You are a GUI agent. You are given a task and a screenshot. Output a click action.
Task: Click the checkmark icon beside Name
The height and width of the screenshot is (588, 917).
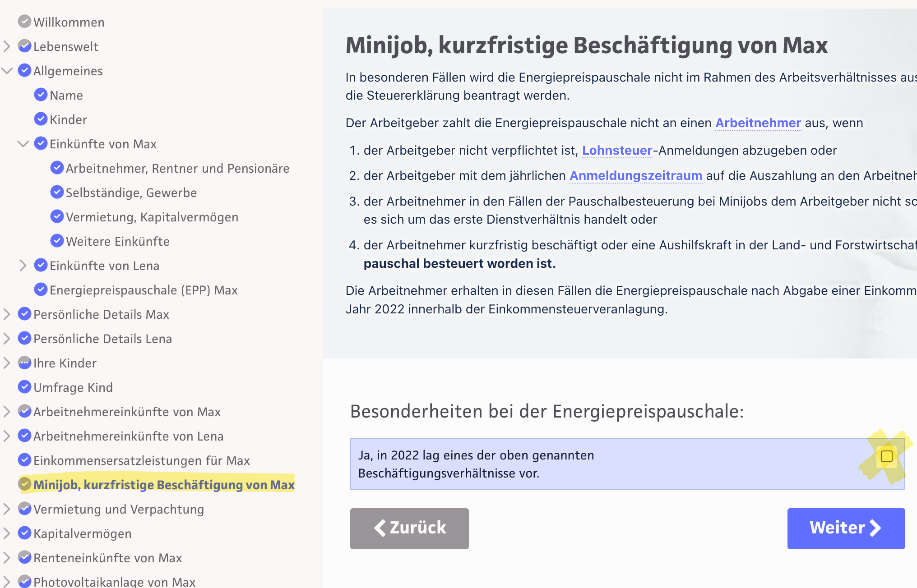point(41,95)
